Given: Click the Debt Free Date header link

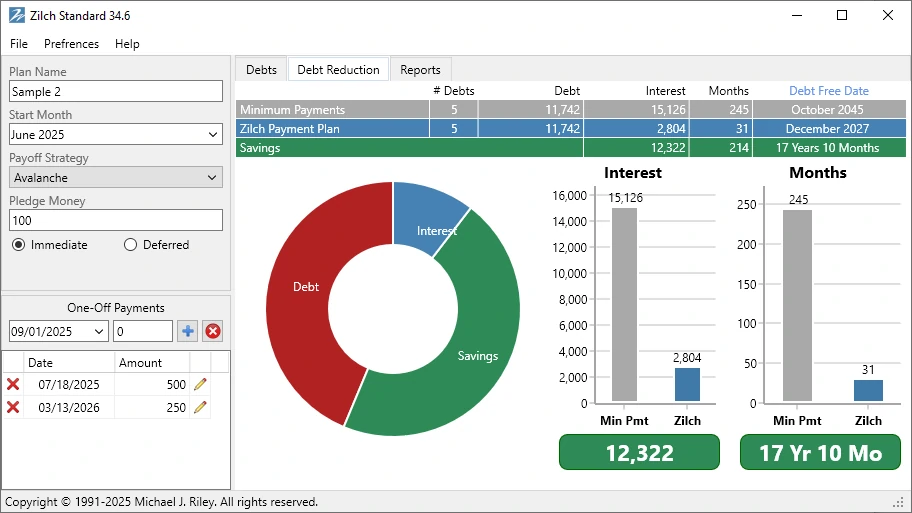Looking at the screenshot, I should click(829, 91).
